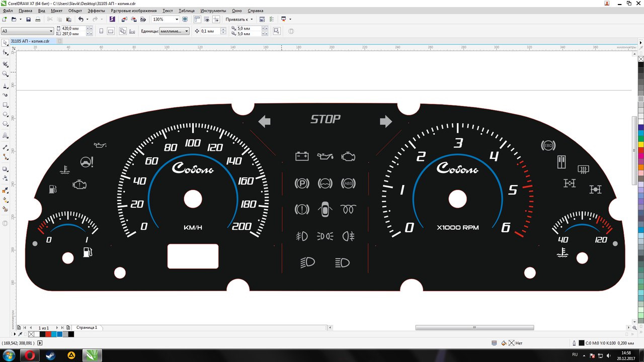Select the Страница 1 page tab
This screenshot has width=644, height=362.
tap(87, 327)
